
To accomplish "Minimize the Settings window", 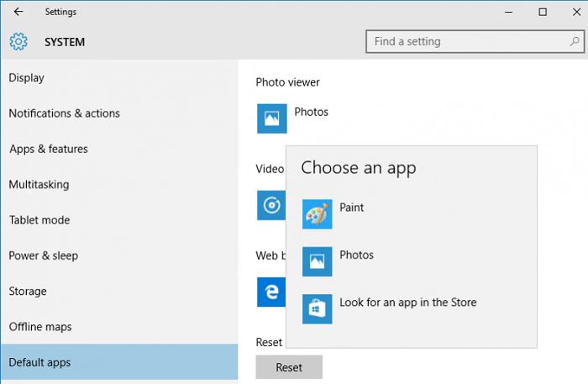I will 509,12.
